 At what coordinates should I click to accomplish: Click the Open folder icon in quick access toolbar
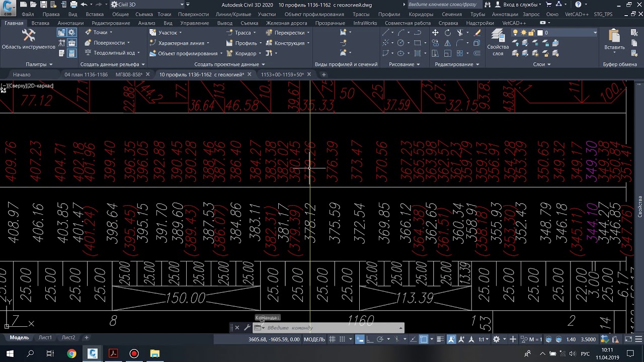click(33, 5)
